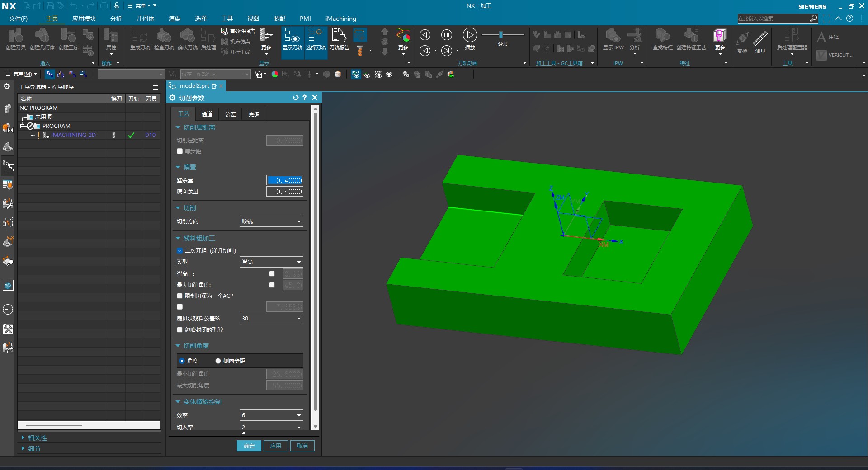Viewport: 868px width, 470px height.
Task: Collapse the 切削层距离 section
Action: coord(178,127)
